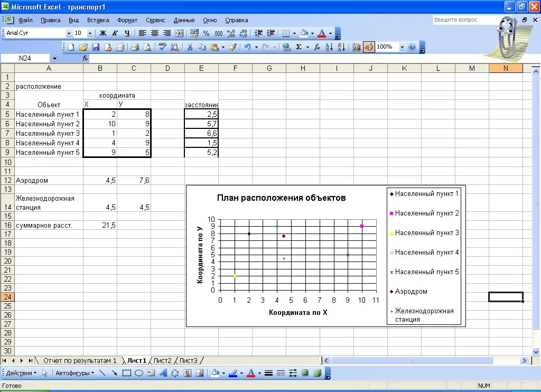Image resolution: width=541 pixels, height=392 pixels.
Task: Apply thousands separator (000) format
Action: click(x=218, y=33)
